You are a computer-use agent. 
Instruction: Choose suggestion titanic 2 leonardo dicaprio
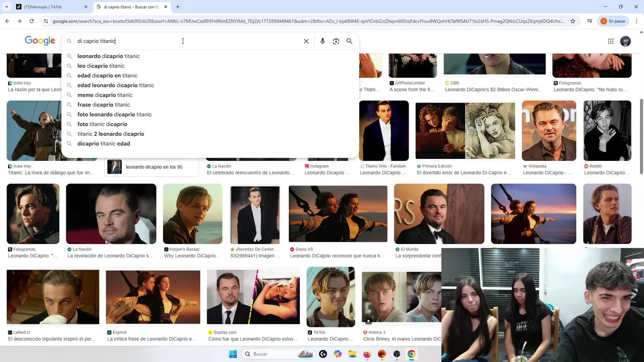(111, 134)
